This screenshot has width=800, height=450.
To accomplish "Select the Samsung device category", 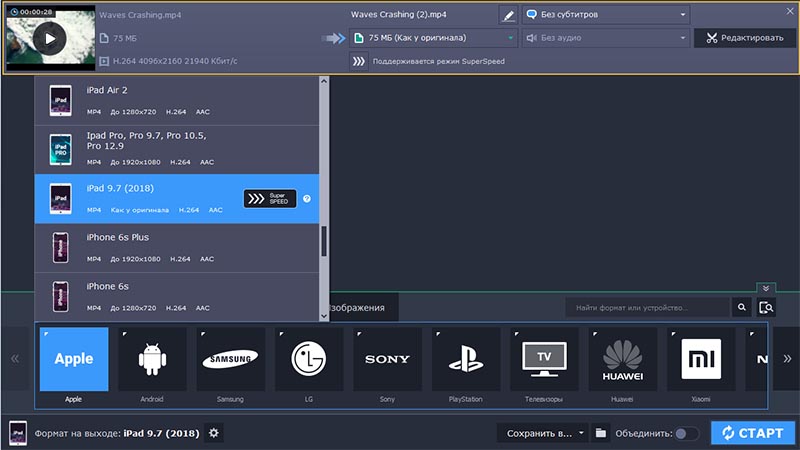I will pos(231,359).
